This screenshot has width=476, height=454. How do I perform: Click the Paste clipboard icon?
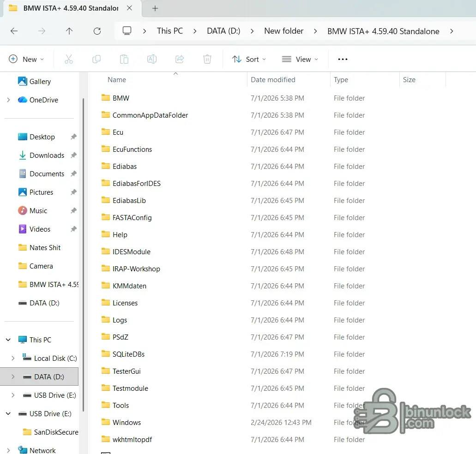click(124, 59)
